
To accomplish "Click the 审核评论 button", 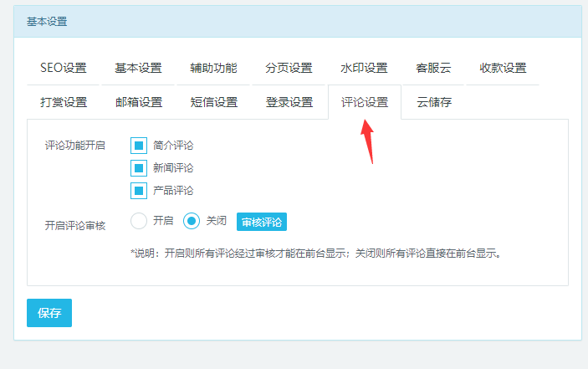I will [x=262, y=222].
